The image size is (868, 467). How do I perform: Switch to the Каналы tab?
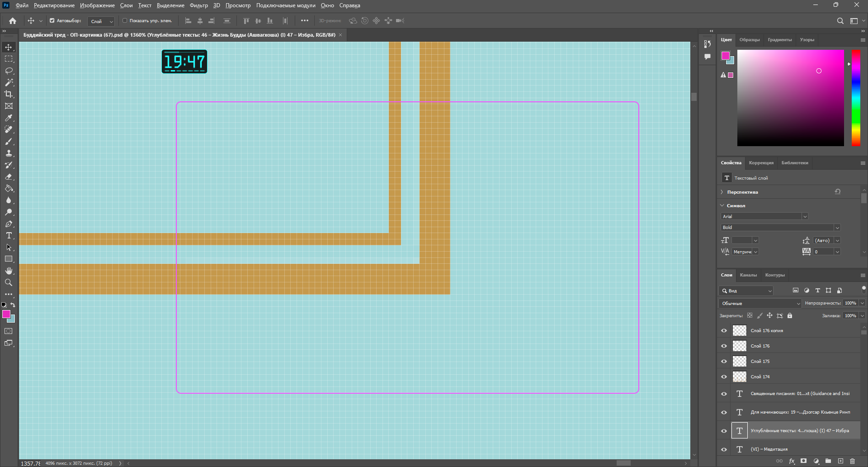pos(748,275)
